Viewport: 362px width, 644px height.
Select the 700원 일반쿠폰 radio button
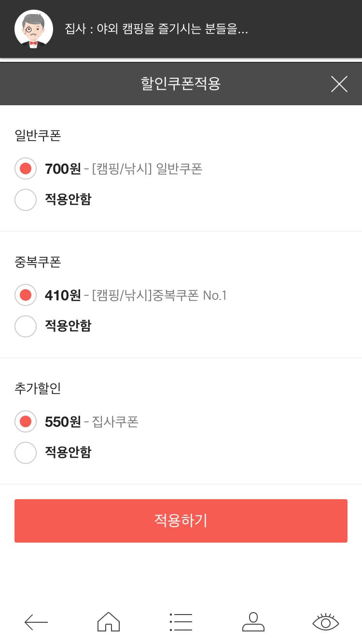tap(26, 169)
